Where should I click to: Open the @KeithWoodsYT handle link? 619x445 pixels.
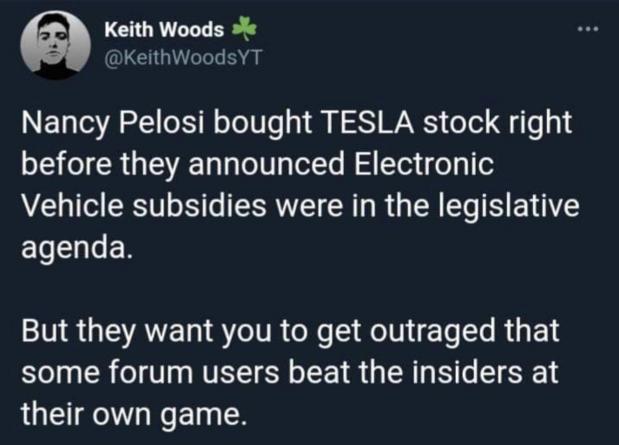pos(183,58)
